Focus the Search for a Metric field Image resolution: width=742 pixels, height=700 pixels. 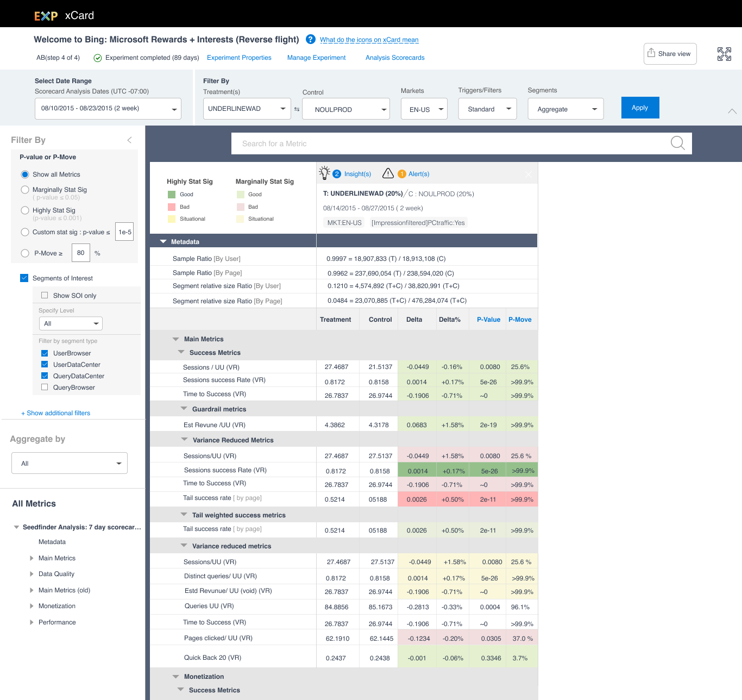pyautogui.click(x=451, y=143)
